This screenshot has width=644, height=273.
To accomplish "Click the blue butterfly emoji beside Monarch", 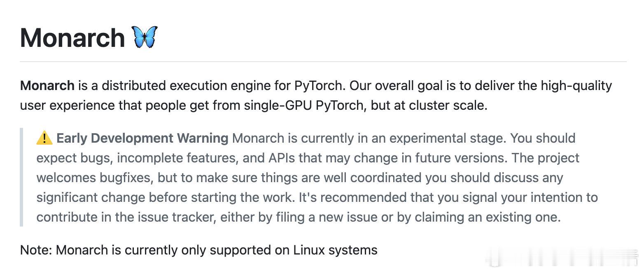I will (144, 37).
